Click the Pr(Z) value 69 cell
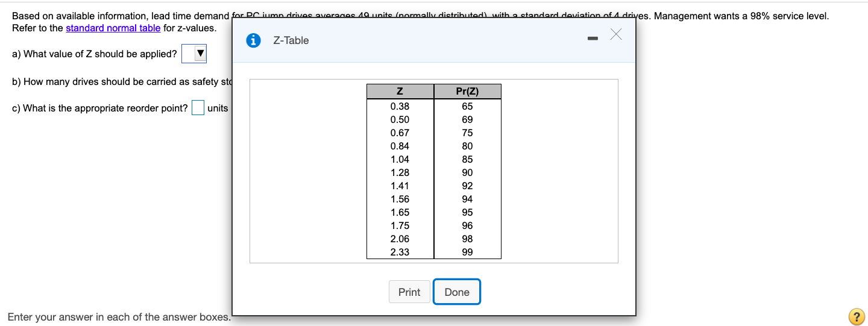The width and height of the screenshot is (868, 326). coord(467,119)
